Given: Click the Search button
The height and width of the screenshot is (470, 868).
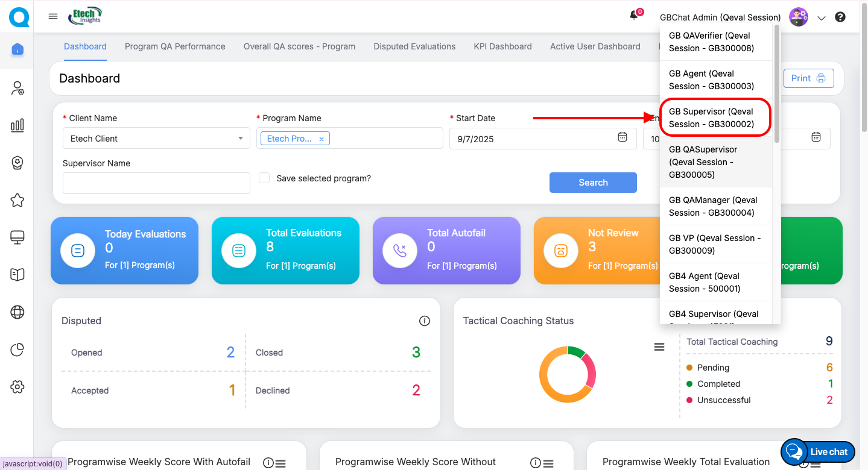Looking at the screenshot, I should [x=593, y=183].
